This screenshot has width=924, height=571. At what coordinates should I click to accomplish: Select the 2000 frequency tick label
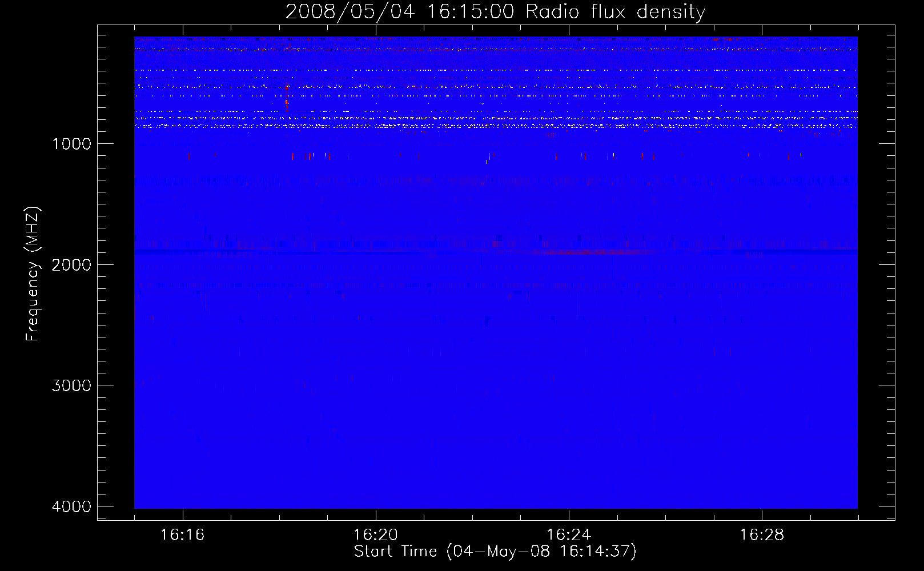71,265
